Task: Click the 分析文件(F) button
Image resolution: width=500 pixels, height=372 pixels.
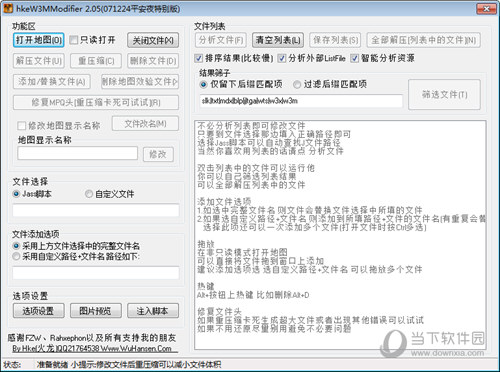Action: [221, 40]
